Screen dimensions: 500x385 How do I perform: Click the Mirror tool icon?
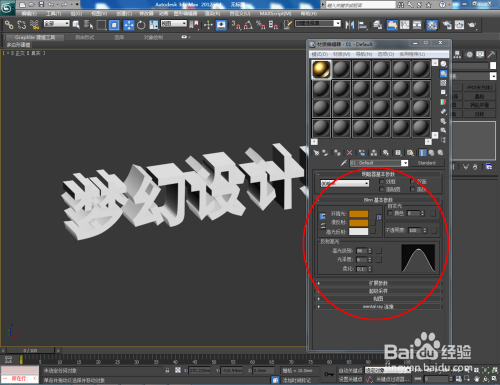pyautogui.click(x=350, y=25)
